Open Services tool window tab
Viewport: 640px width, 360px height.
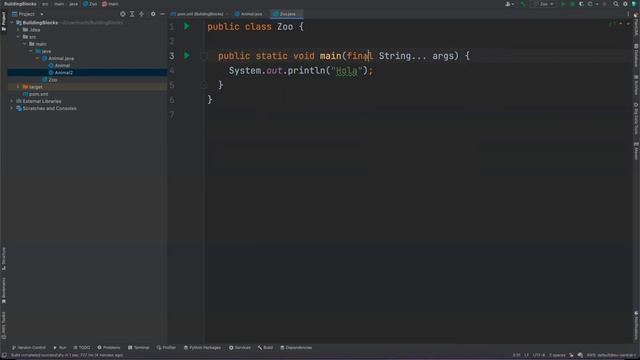point(240,348)
